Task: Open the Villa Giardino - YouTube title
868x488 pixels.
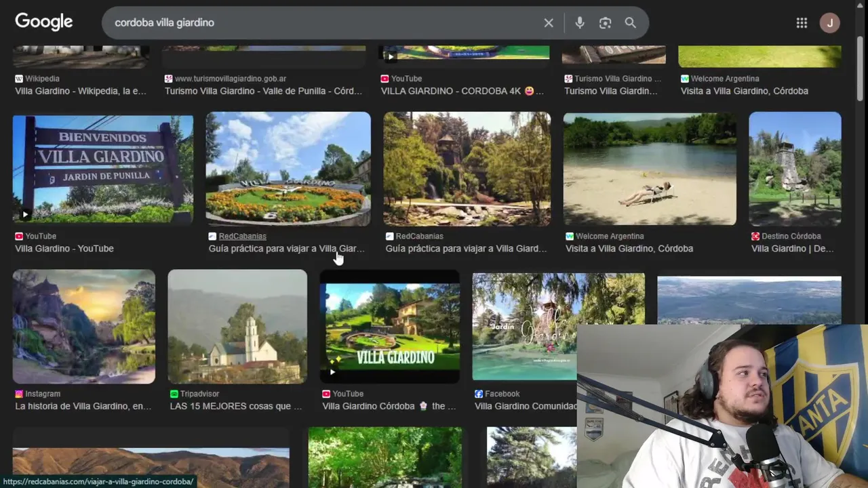Action: [64, 249]
